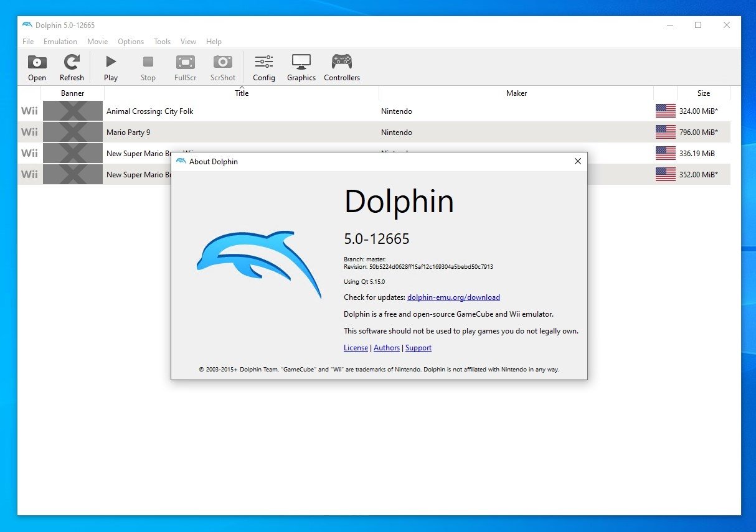Click the banner placeholder for Animal Crossing

(73, 111)
